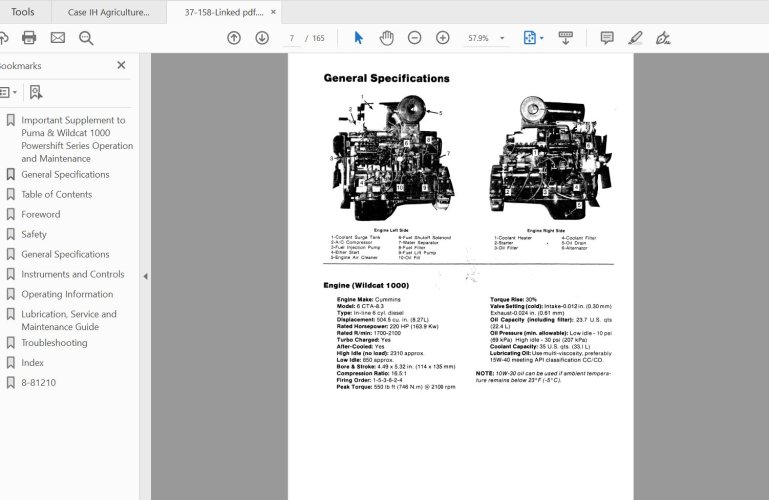
Task: Click the bookmark icon beside Table of Contents
Action: coord(10,194)
